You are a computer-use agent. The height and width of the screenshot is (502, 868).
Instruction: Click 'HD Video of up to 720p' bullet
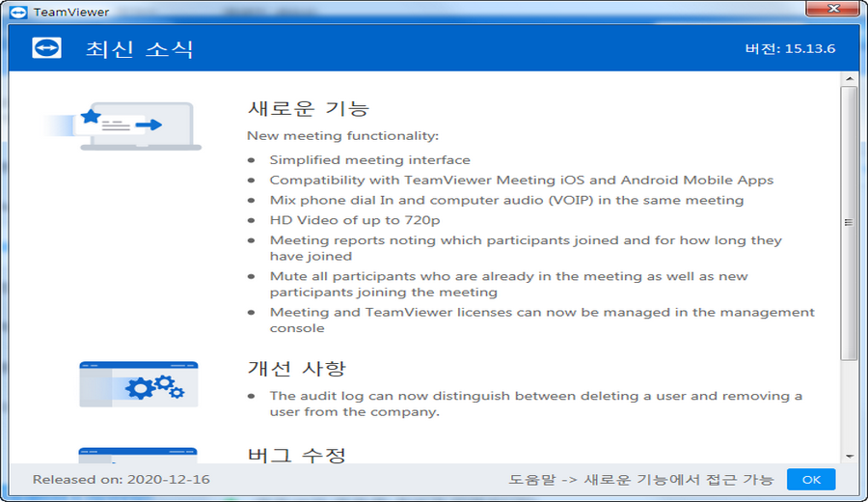(355, 220)
